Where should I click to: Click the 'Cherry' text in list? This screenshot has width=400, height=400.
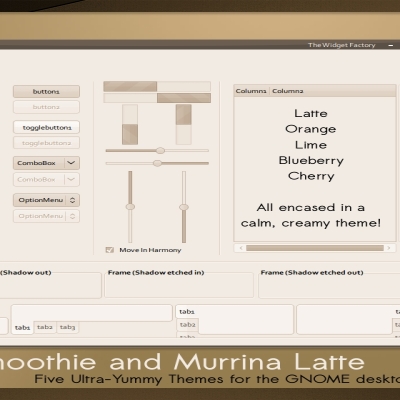coord(311,176)
